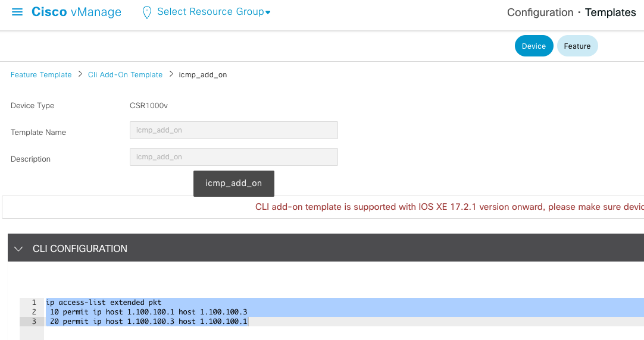
Task: Open the Cli Add-On Template breadcrumb
Action: pyautogui.click(x=125, y=75)
